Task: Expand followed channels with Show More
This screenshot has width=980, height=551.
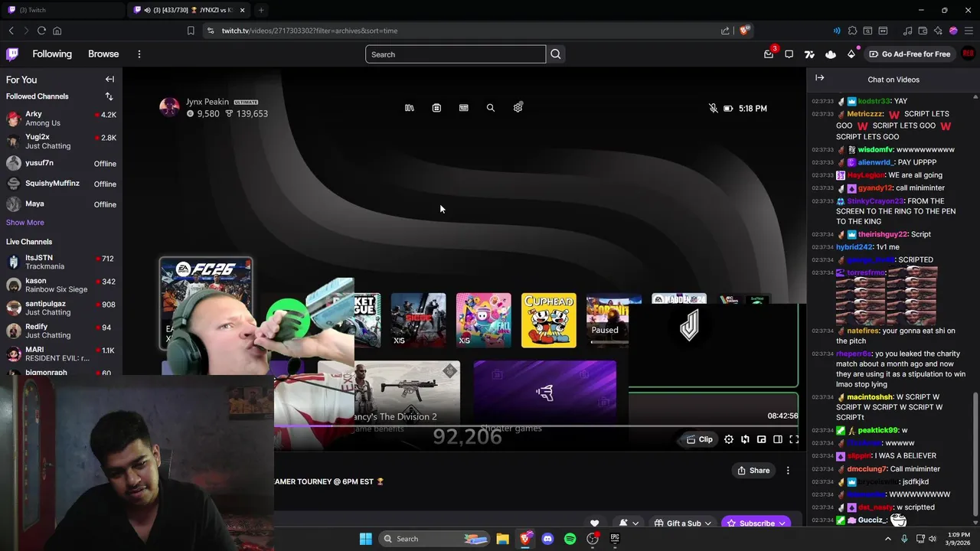Action: click(x=25, y=223)
